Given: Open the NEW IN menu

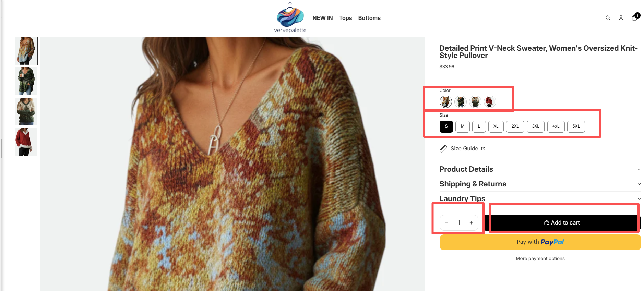Looking at the screenshot, I should [x=322, y=18].
